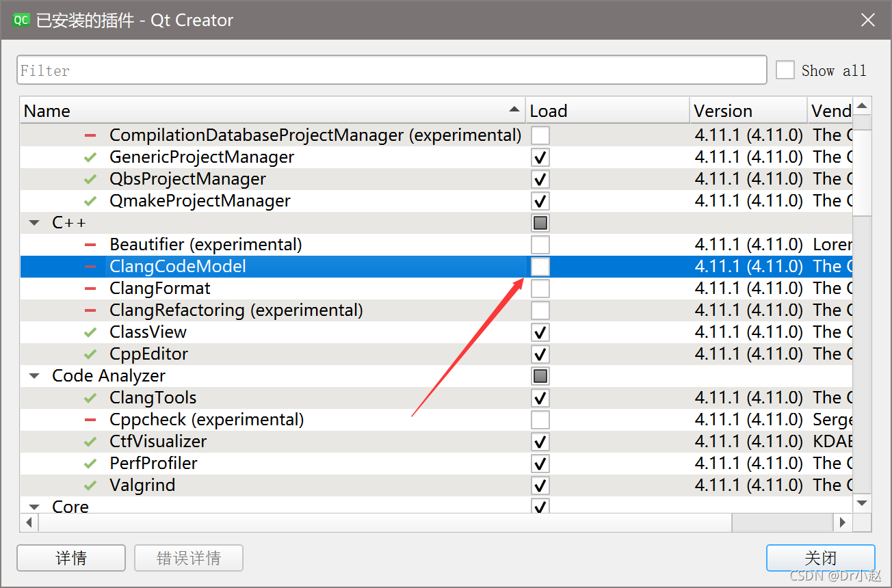
Task: Uncheck Load for Valgrind
Action: (540, 485)
